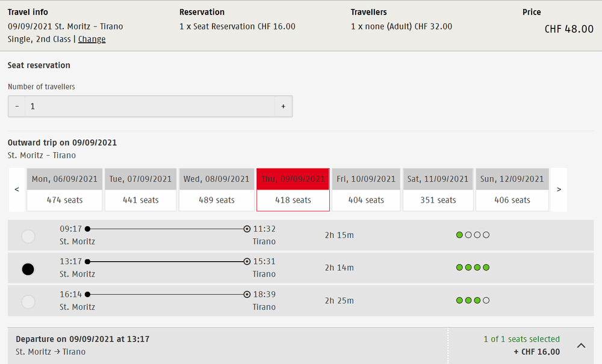
Task: Select the 13:17 St. Moritz departure
Action: coord(28,269)
